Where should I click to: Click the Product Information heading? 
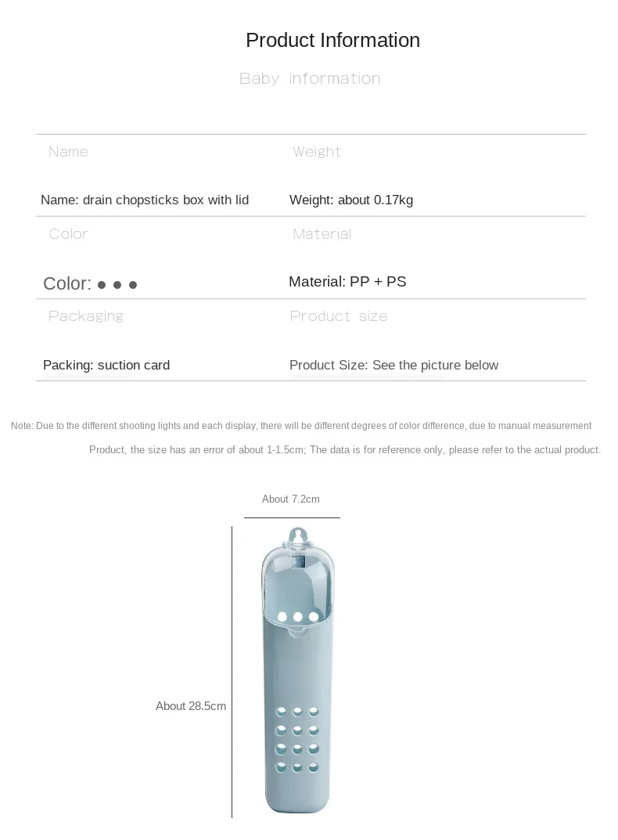pos(332,40)
